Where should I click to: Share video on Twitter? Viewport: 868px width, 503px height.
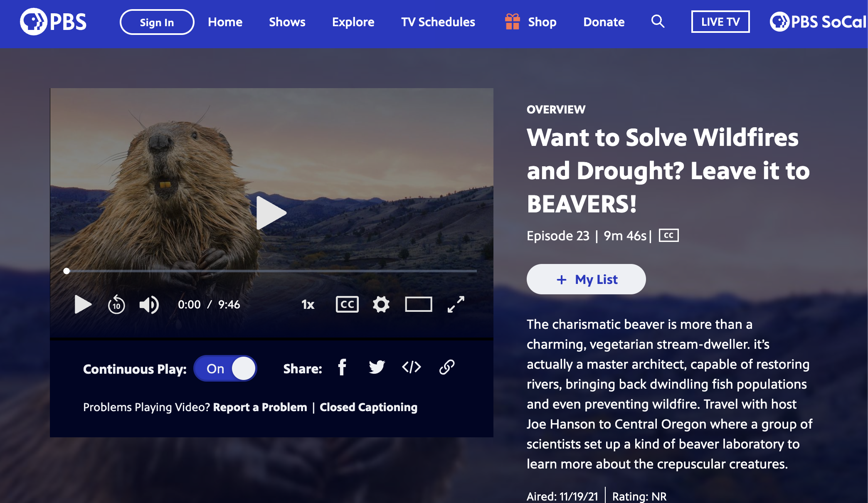(377, 367)
